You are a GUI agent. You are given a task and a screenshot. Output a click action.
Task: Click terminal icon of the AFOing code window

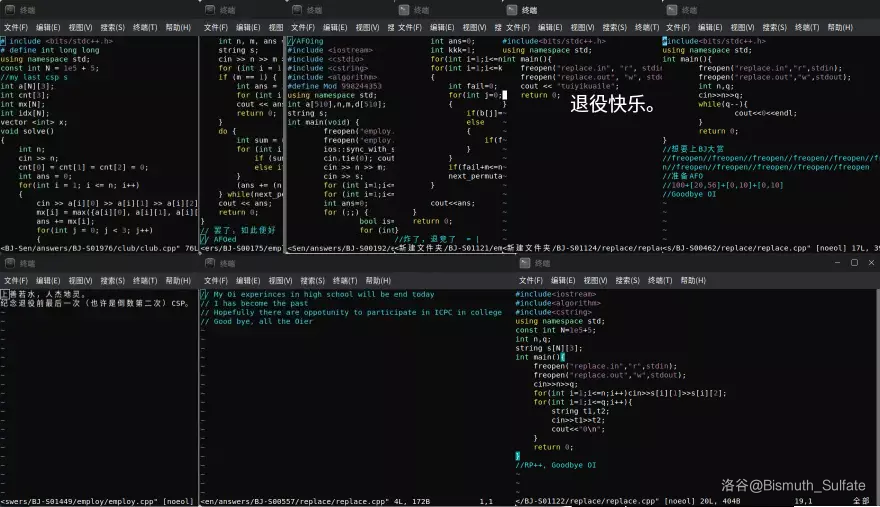tap(296, 10)
